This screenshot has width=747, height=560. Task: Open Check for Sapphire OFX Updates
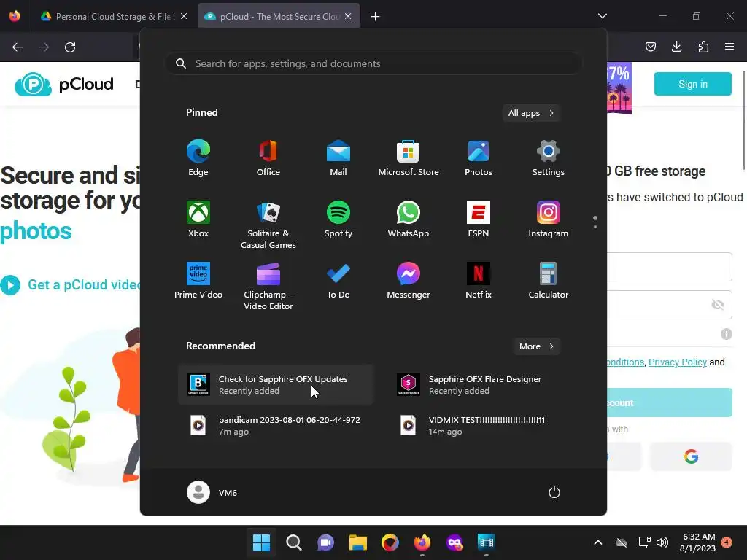coord(276,385)
